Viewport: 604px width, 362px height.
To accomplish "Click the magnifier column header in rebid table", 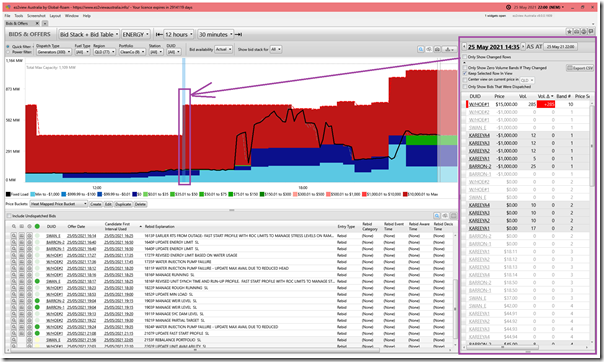I will 14,226.
